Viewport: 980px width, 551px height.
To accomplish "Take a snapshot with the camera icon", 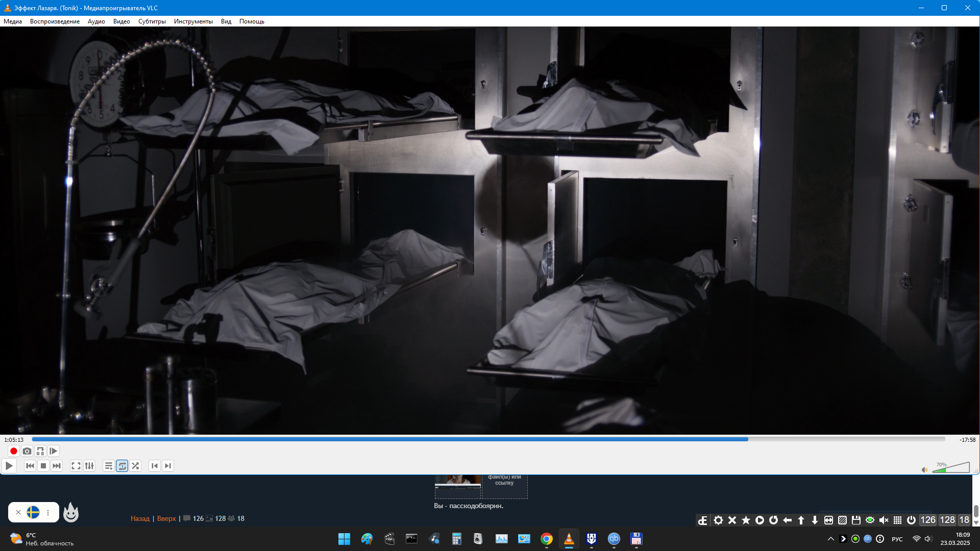I will coord(27,451).
